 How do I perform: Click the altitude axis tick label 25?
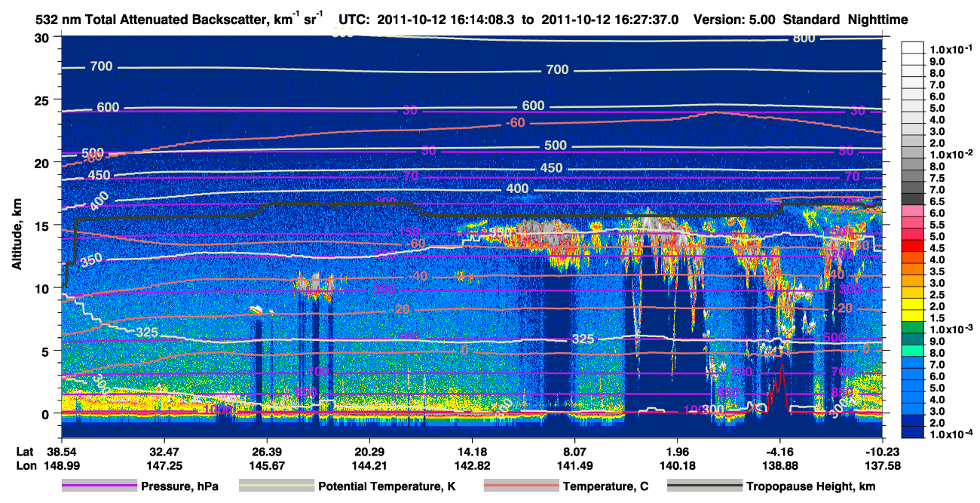(x=44, y=100)
